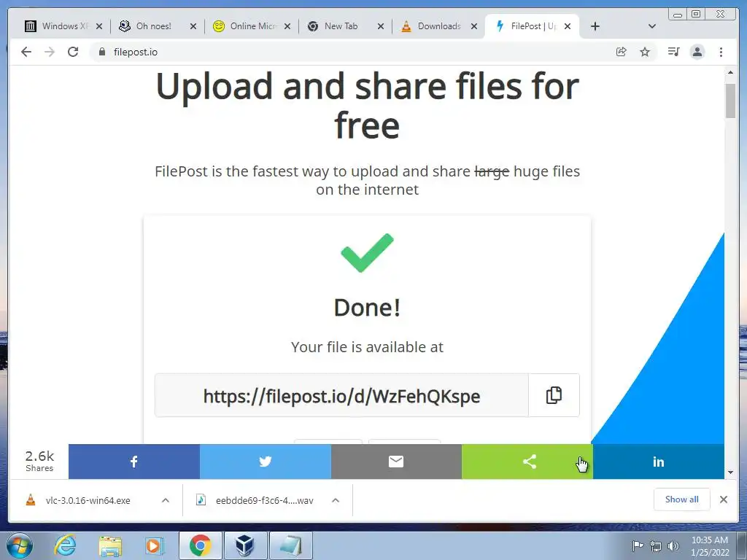Open the media control queue icon
747x560 pixels.
(x=673, y=52)
